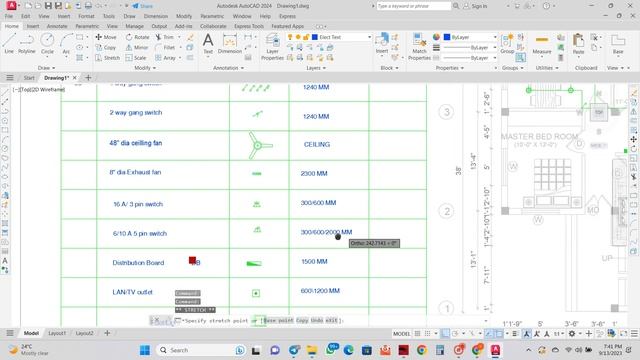This screenshot has height=360, width=640.
Task: Click the Array tool
Action: [x=166, y=58]
